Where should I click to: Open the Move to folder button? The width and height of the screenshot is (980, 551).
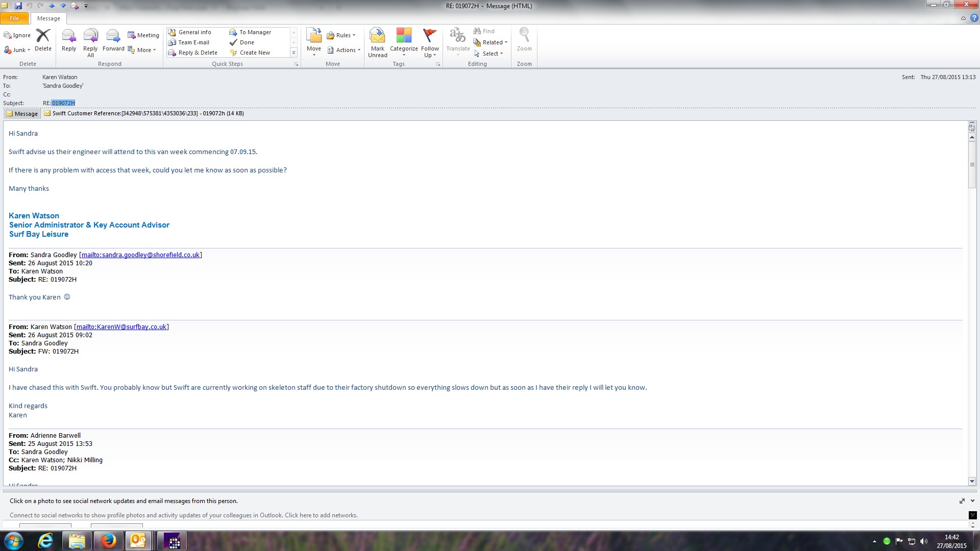pyautogui.click(x=314, y=42)
